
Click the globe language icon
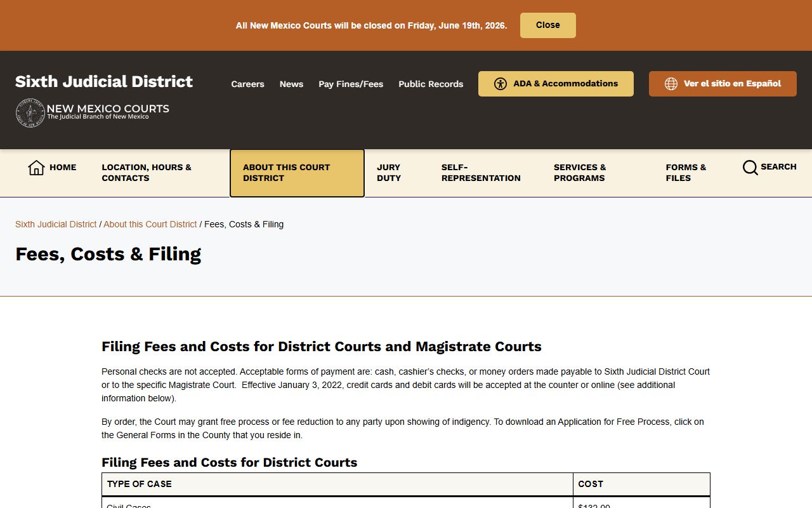(x=671, y=84)
